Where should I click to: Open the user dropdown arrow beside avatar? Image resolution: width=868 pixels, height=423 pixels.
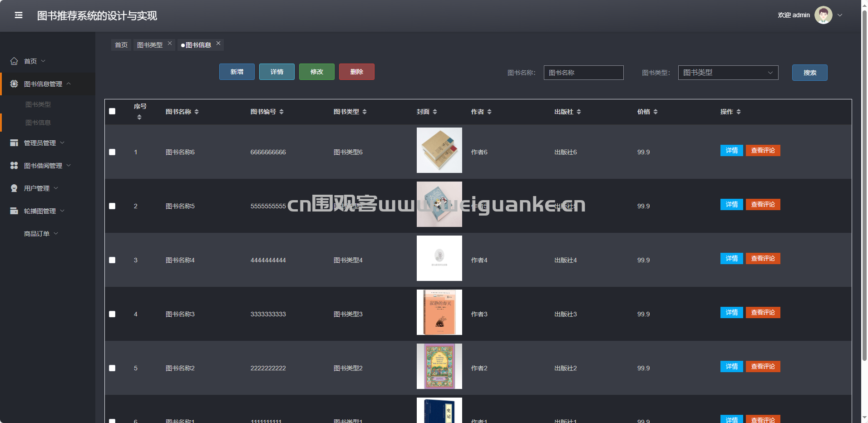(840, 15)
